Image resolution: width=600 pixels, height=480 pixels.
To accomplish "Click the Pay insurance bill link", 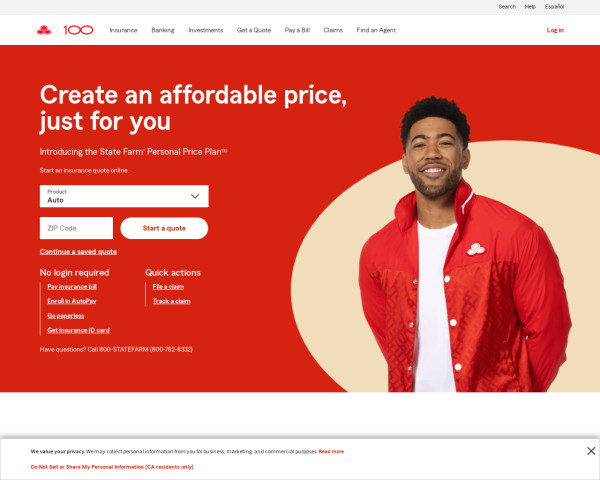I will [72, 287].
